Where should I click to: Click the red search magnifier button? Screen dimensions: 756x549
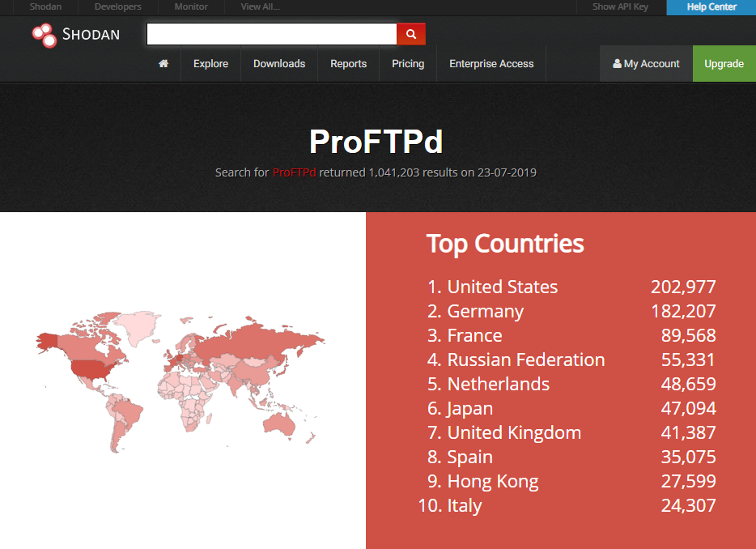click(411, 34)
